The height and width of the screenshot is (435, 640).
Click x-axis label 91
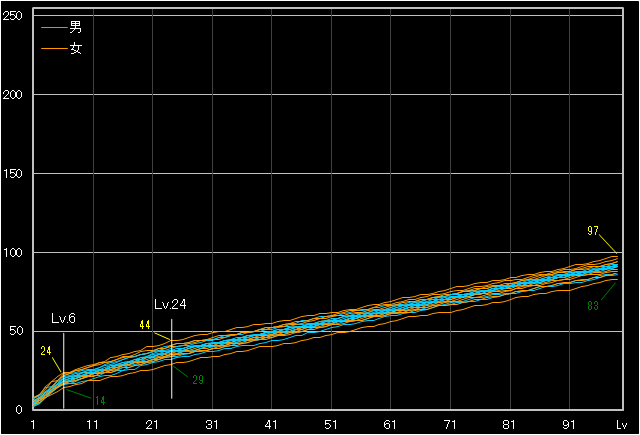pos(569,425)
